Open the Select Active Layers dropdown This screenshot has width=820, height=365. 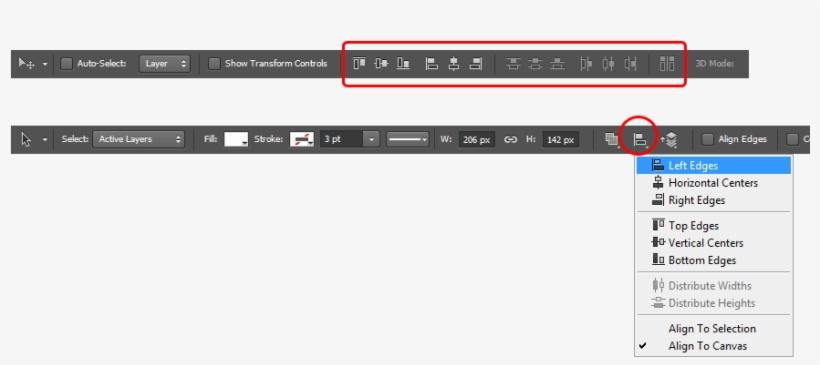tap(139, 139)
